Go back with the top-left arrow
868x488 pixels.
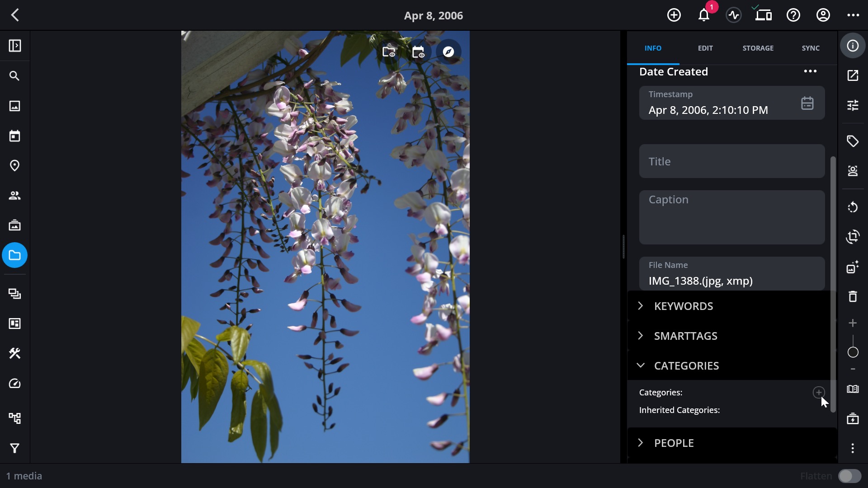pos(15,15)
